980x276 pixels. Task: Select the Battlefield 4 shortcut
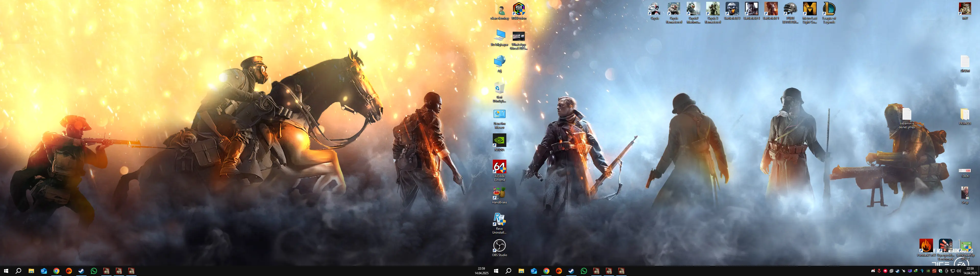[751, 11]
